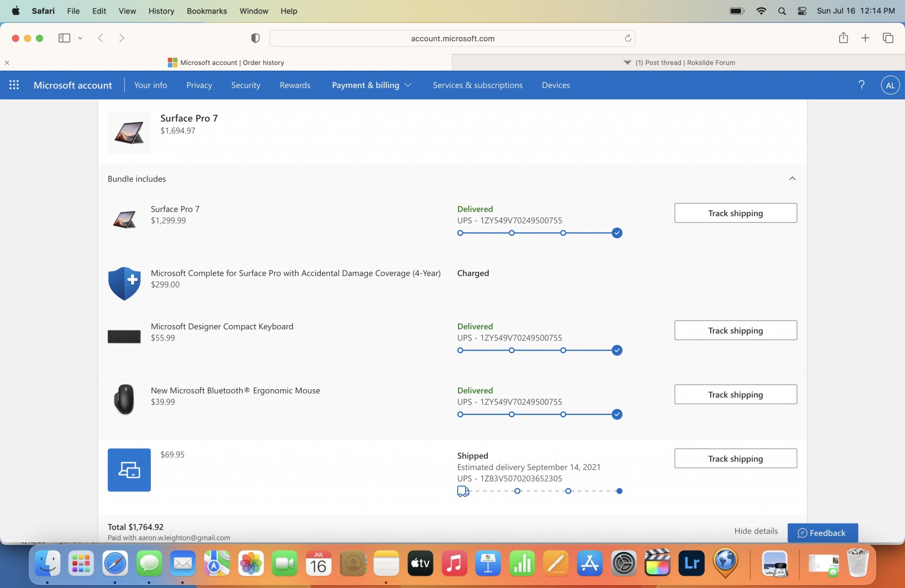Open the History menu
This screenshot has height=588, width=905.
tap(161, 11)
